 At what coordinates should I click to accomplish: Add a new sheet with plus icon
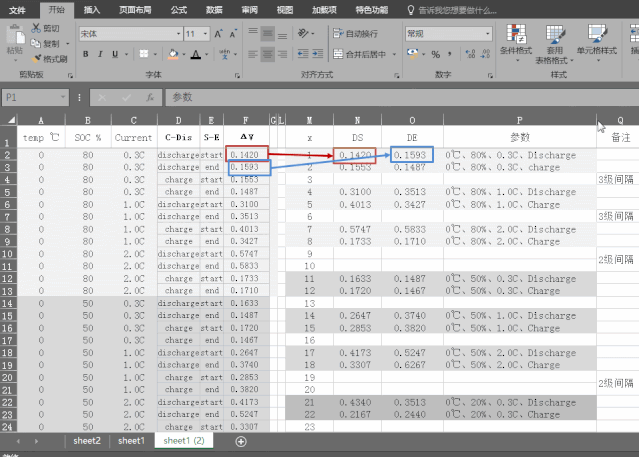(x=240, y=441)
